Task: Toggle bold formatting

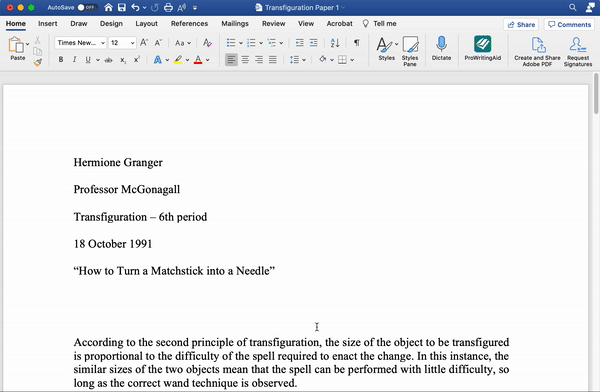Action: (x=61, y=59)
